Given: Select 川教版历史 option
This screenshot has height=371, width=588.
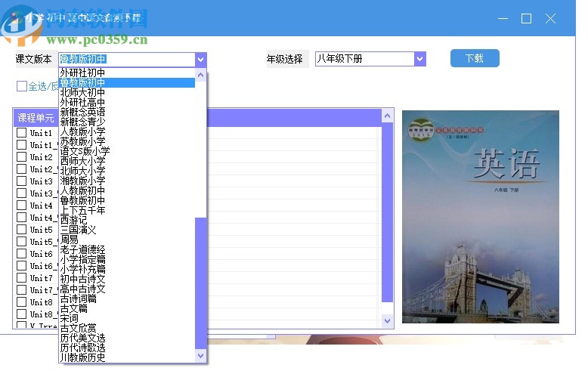Looking at the screenshot, I should (x=127, y=357).
